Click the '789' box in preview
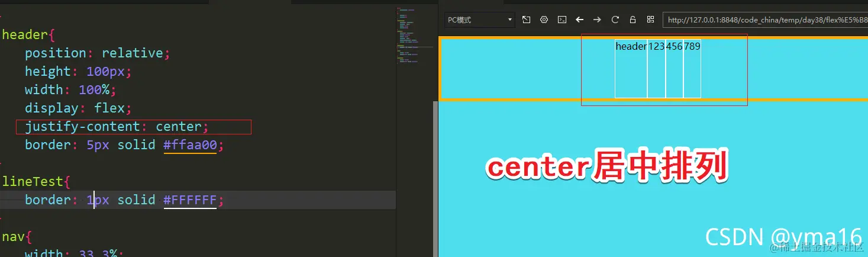 [x=692, y=68]
